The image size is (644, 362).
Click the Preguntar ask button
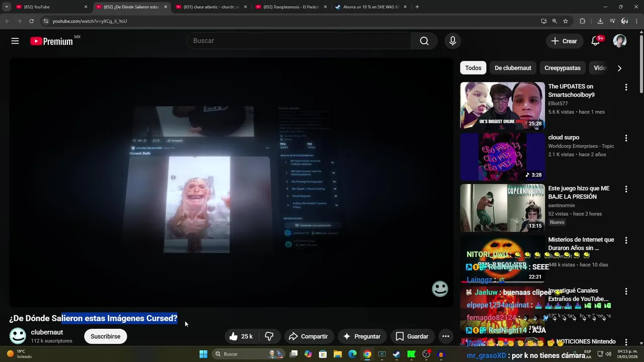[x=362, y=336]
